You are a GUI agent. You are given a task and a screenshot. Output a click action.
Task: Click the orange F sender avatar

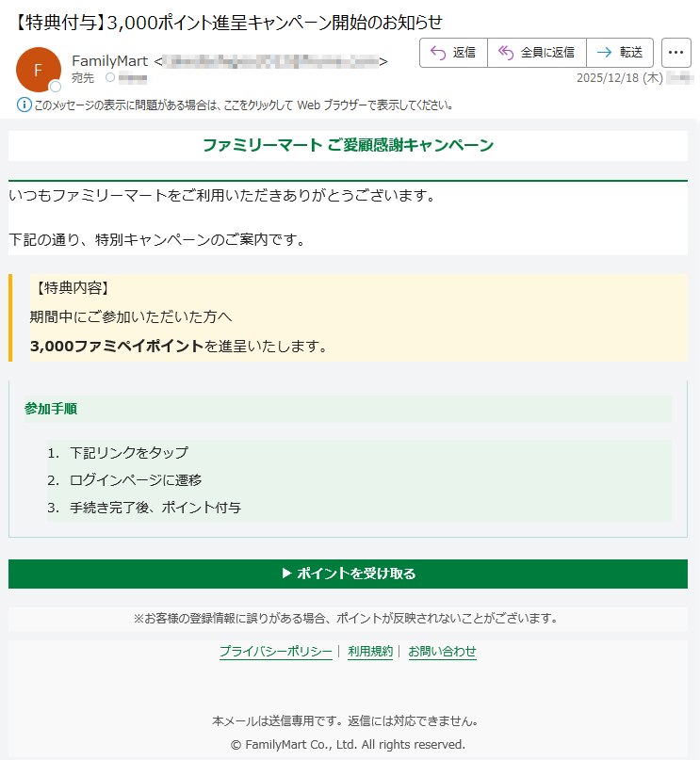point(38,70)
